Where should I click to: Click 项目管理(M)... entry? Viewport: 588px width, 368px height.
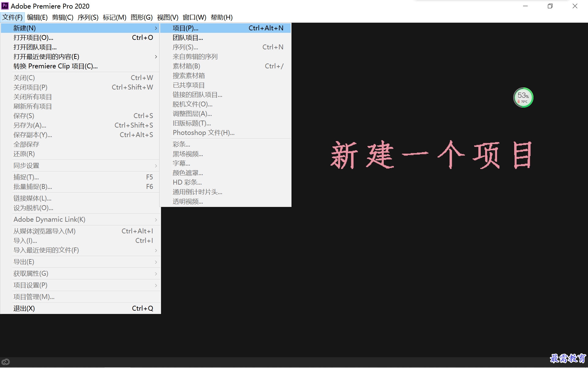coord(80,297)
